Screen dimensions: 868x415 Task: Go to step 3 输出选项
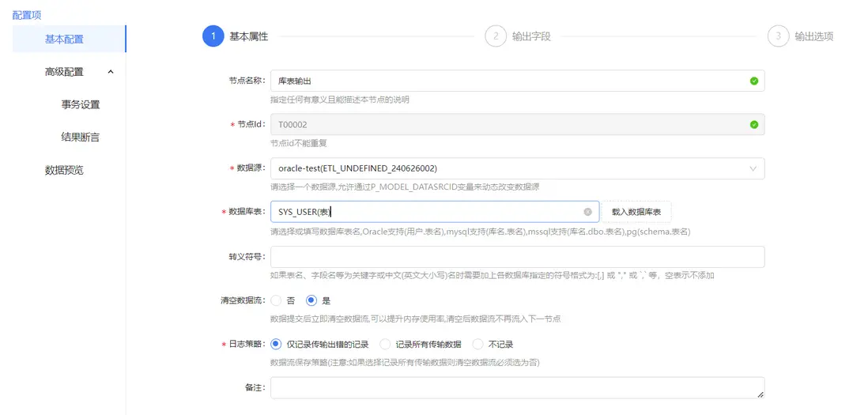(801, 36)
